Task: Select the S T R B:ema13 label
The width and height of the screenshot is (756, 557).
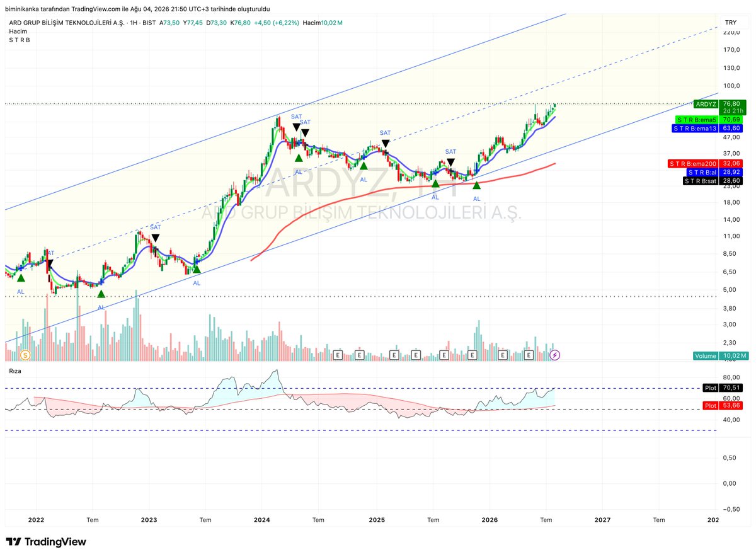Action: [709, 128]
